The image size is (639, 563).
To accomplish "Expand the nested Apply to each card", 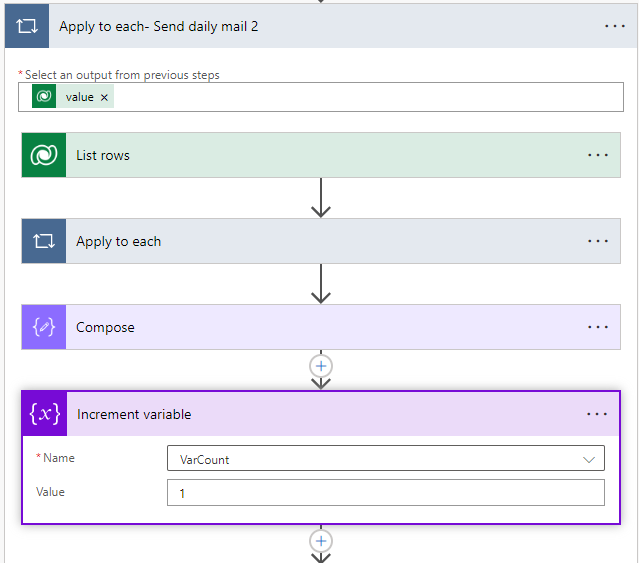I will pyautogui.click(x=320, y=241).
